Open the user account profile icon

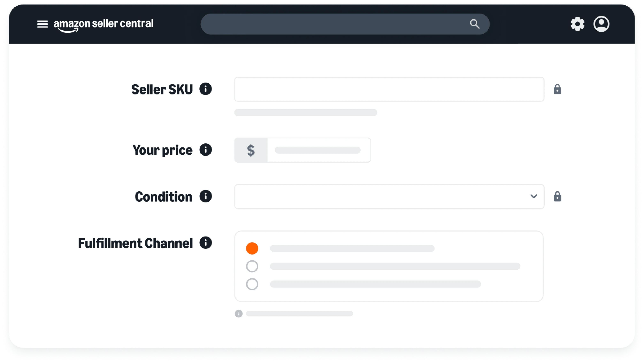(601, 24)
